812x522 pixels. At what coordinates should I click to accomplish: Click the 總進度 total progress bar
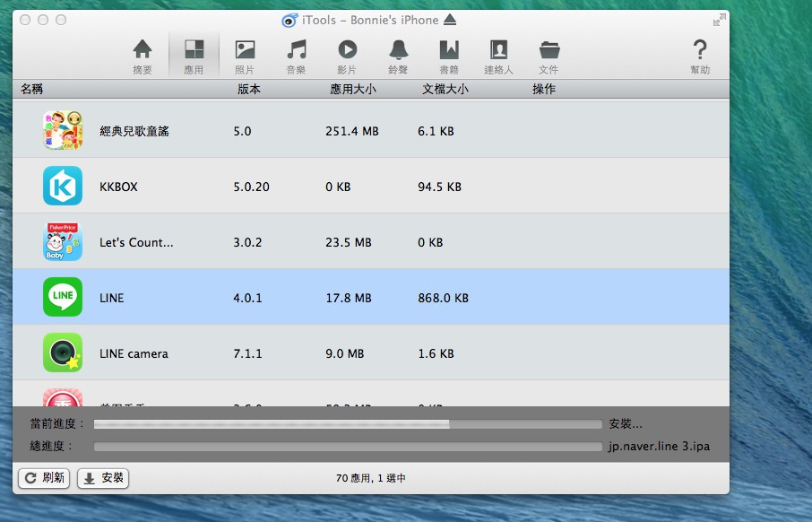coord(348,447)
